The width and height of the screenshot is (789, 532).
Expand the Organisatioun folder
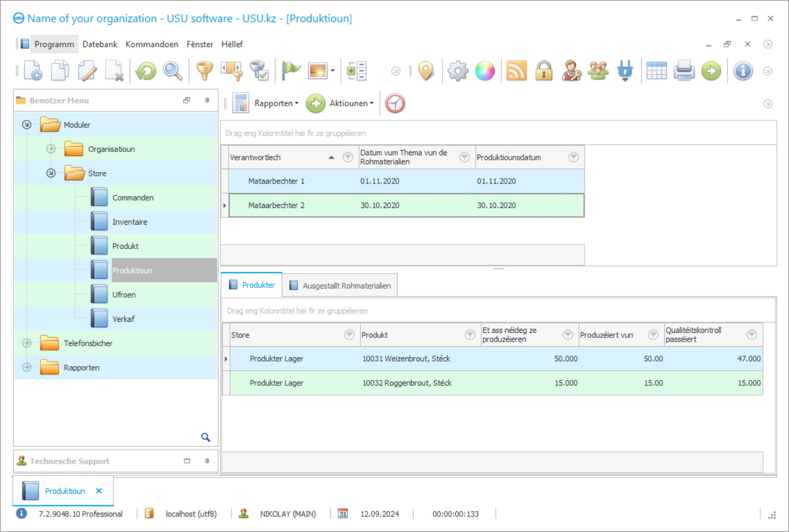(51, 149)
